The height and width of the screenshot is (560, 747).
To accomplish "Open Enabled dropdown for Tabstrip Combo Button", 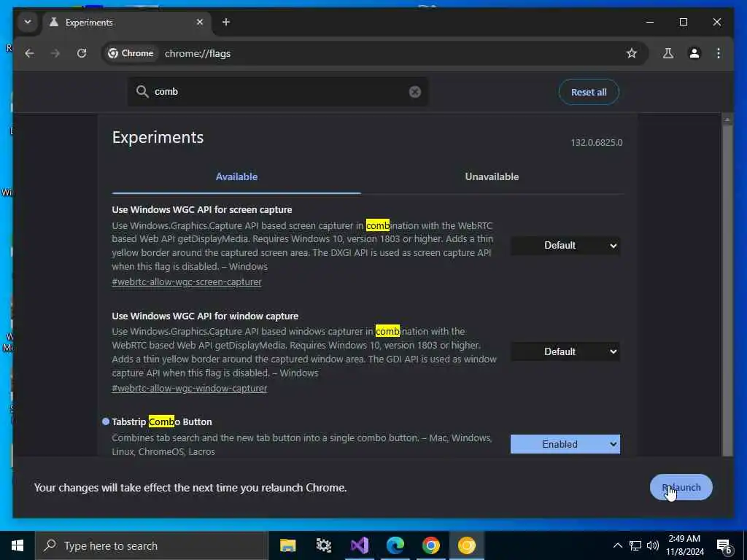I will 565,444.
